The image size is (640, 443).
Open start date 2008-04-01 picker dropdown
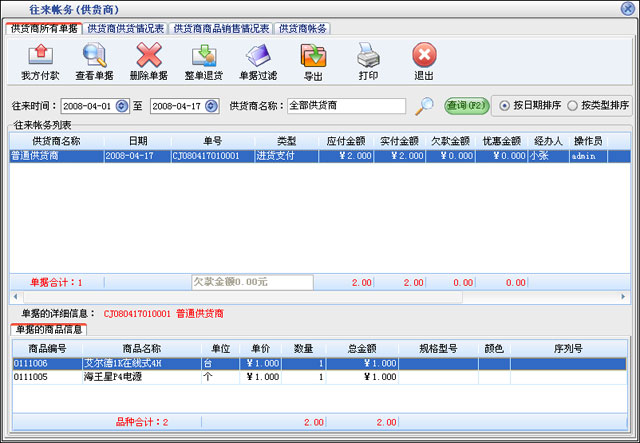coord(123,106)
